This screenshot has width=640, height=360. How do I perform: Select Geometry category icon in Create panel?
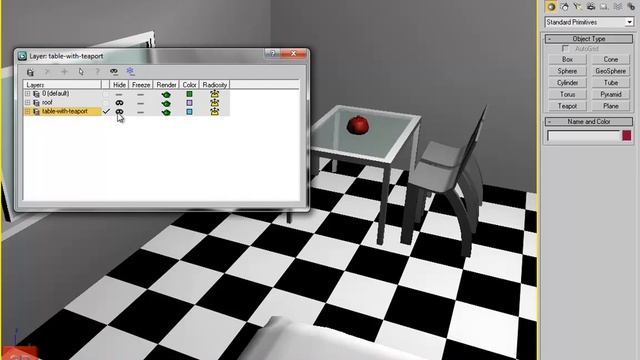click(x=551, y=7)
